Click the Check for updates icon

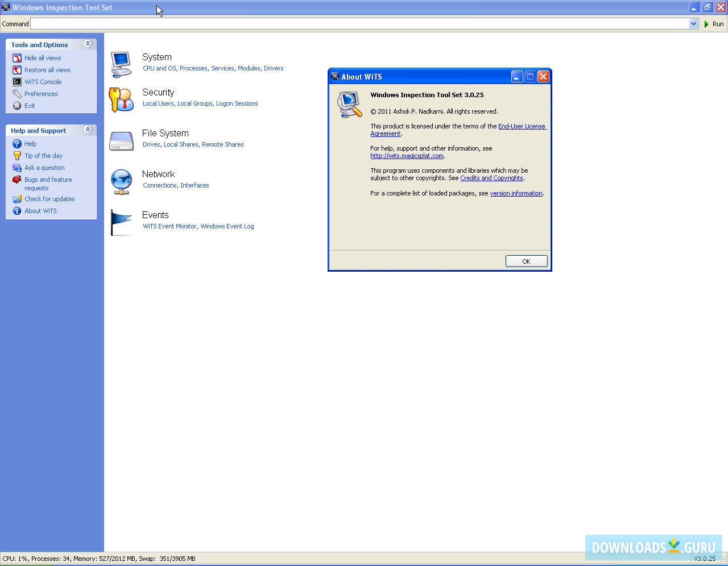[17, 199]
